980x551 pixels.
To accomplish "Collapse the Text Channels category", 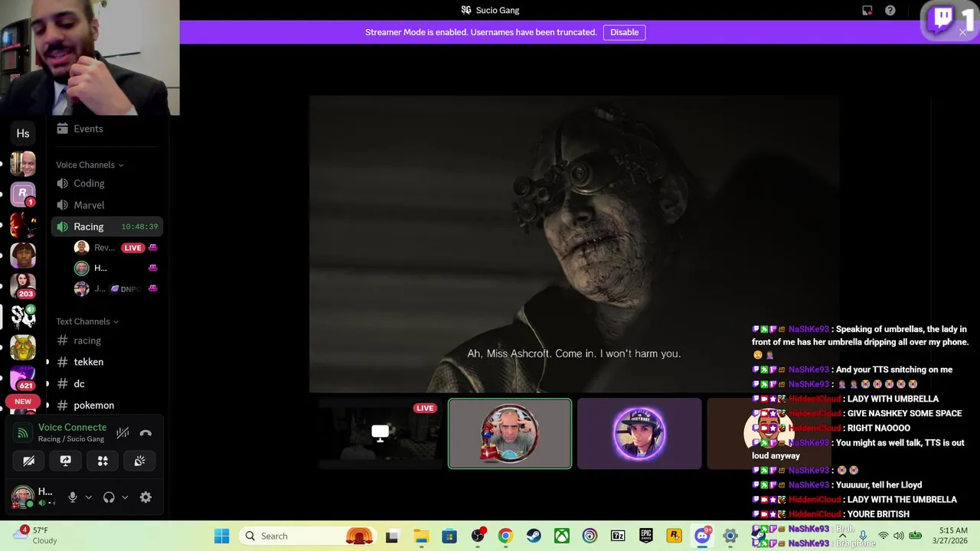I will click(x=87, y=321).
